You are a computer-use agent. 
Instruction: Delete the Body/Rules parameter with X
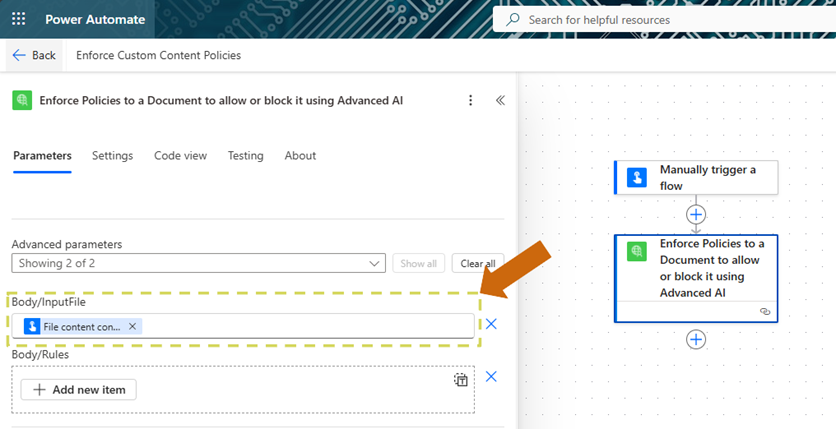(x=491, y=377)
